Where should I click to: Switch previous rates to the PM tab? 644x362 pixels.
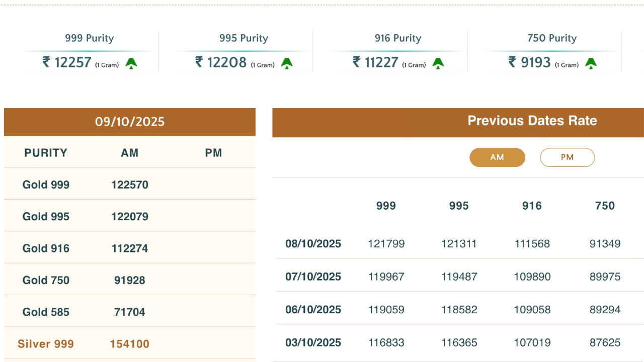coord(567,157)
